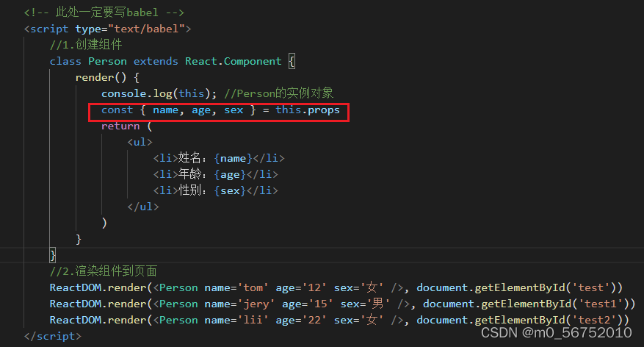
Task: Click the '<li>性别: {sex}</li>' line
Action: 216,190
